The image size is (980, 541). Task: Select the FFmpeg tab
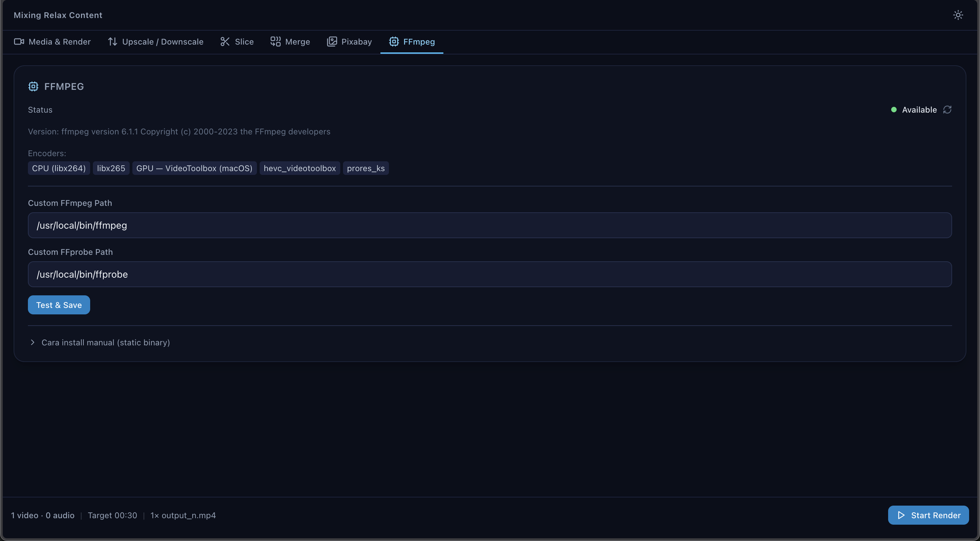click(x=412, y=42)
